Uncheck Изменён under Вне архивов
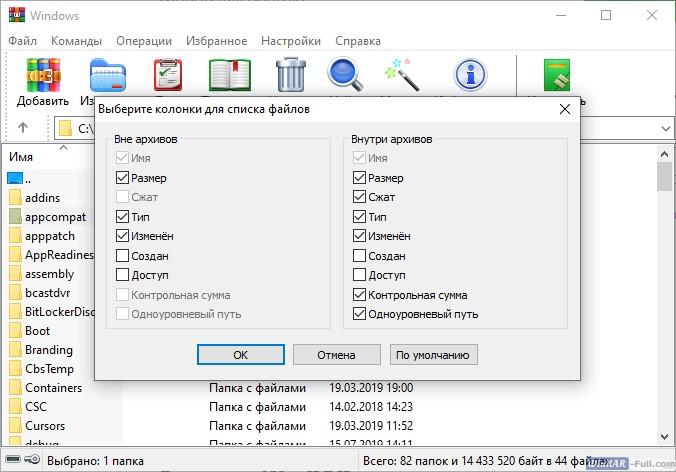The image size is (676, 472). click(122, 236)
